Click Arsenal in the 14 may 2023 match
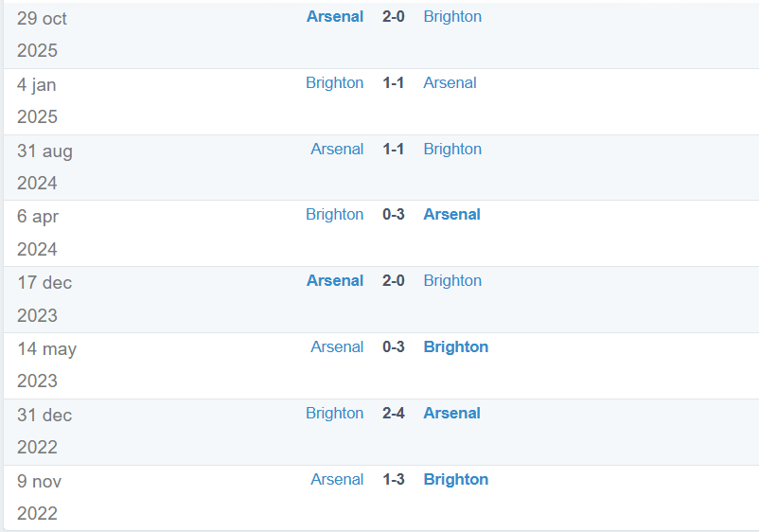The width and height of the screenshot is (759, 532). click(337, 347)
